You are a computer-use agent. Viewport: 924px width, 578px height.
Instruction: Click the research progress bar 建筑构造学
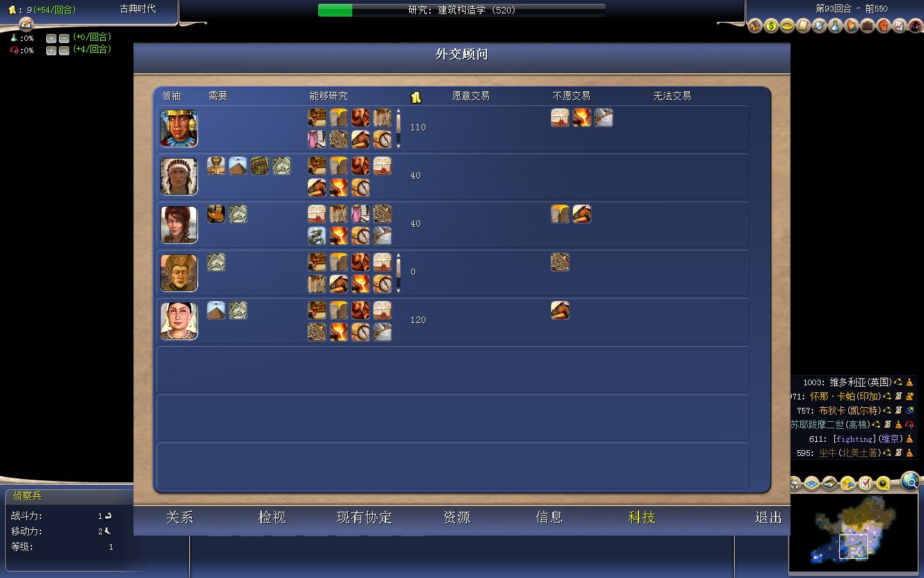tap(462, 10)
